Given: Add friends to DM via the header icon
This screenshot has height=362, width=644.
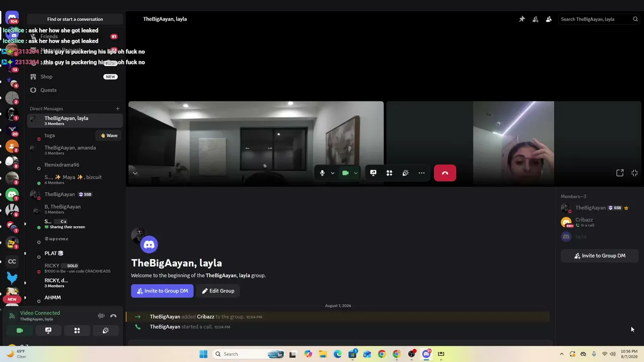Looking at the screenshot, I should (x=535, y=19).
